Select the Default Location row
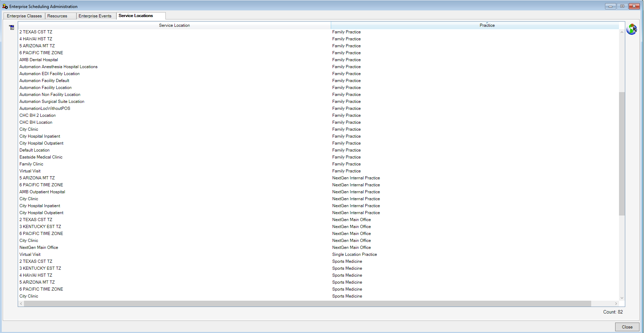This screenshot has height=333, width=644. (319, 150)
